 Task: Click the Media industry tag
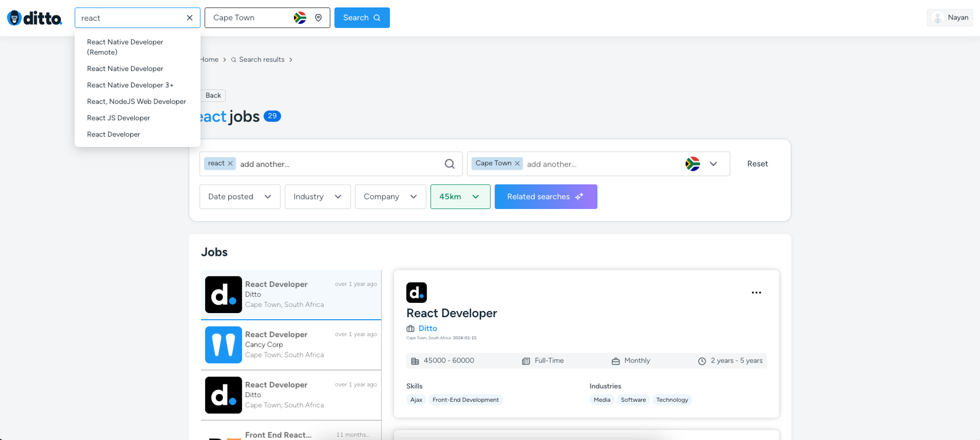tap(602, 400)
